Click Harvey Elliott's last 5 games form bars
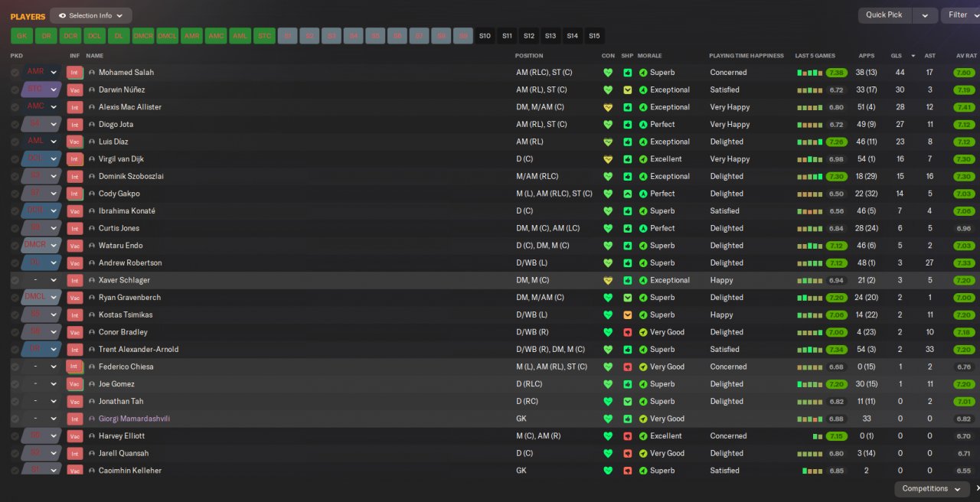This screenshot has width=980, height=502. 818,436
